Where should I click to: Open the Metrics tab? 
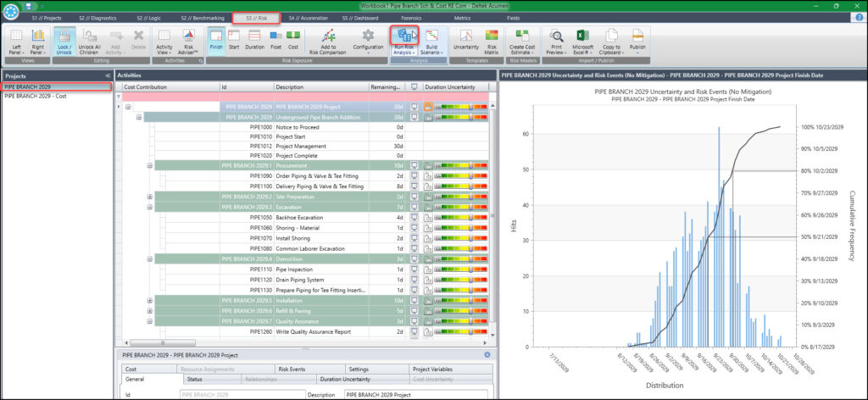point(462,18)
